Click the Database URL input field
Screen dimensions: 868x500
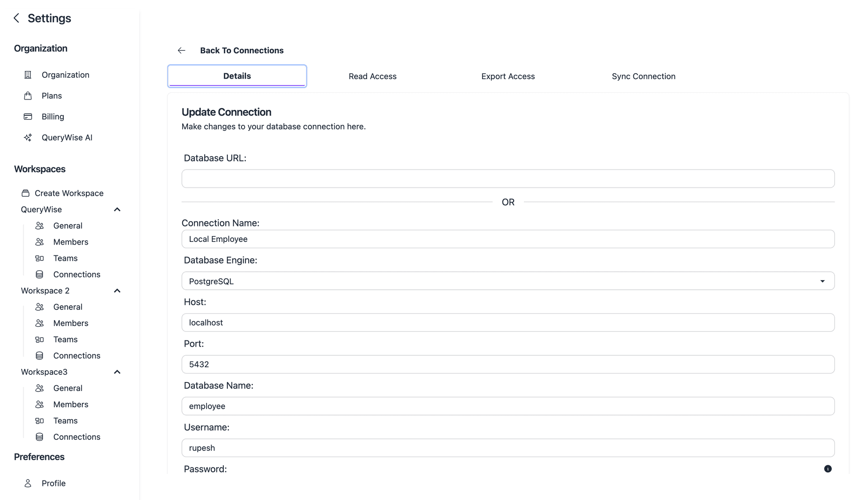(508, 179)
